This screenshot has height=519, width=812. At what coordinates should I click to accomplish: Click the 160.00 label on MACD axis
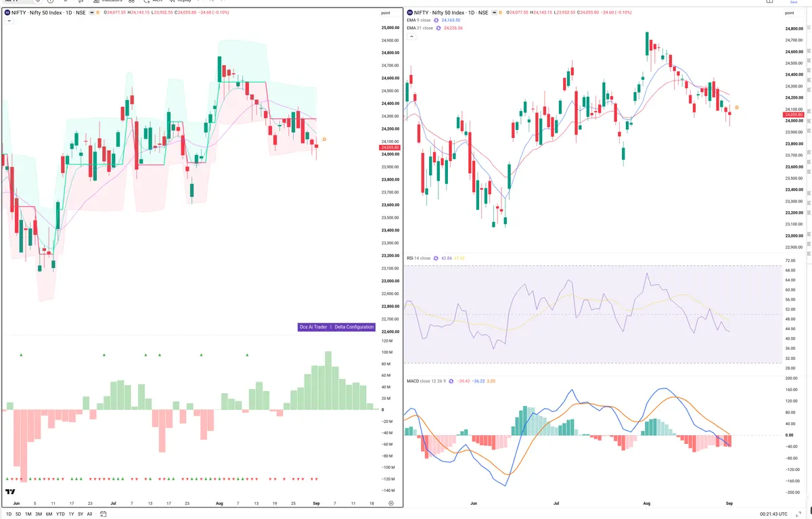pyautogui.click(x=791, y=391)
